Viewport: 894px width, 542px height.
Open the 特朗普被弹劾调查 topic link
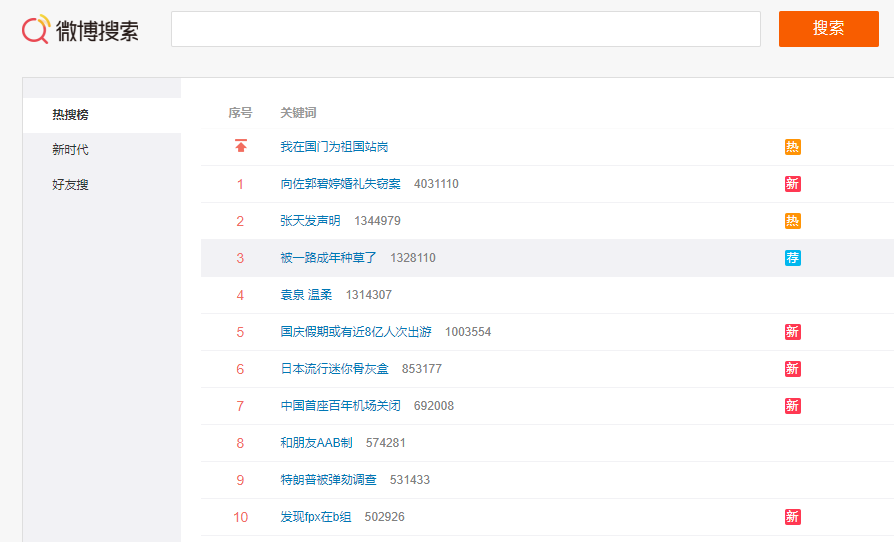[x=328, y=480]
